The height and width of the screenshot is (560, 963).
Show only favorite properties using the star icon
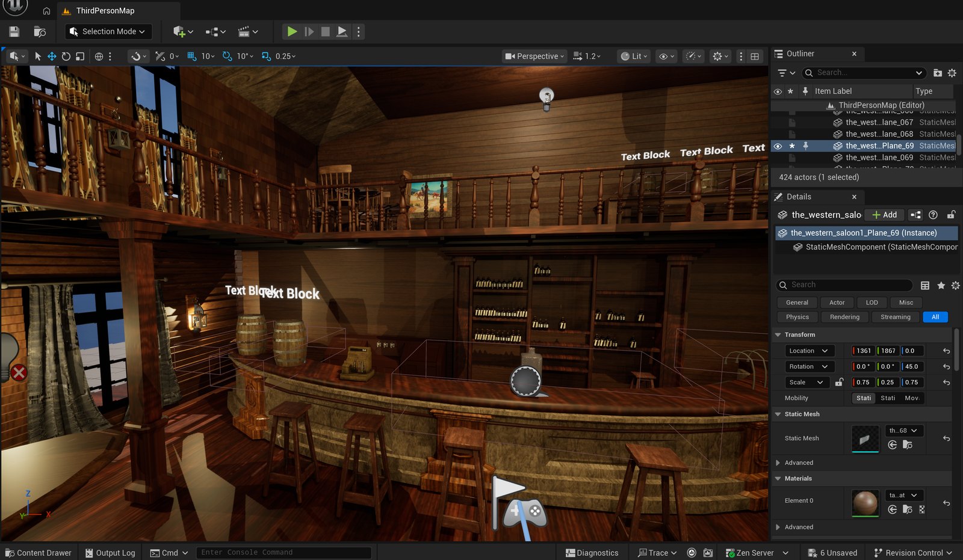(941, 286)
